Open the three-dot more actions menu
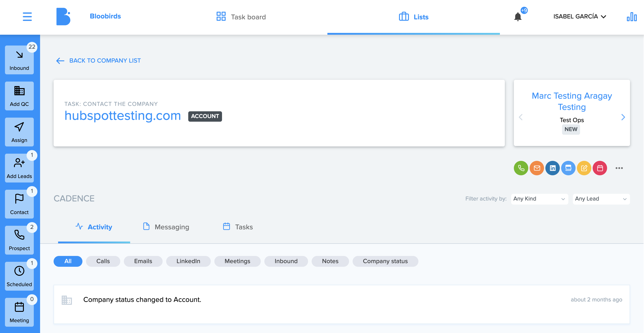 coord(619,168)
